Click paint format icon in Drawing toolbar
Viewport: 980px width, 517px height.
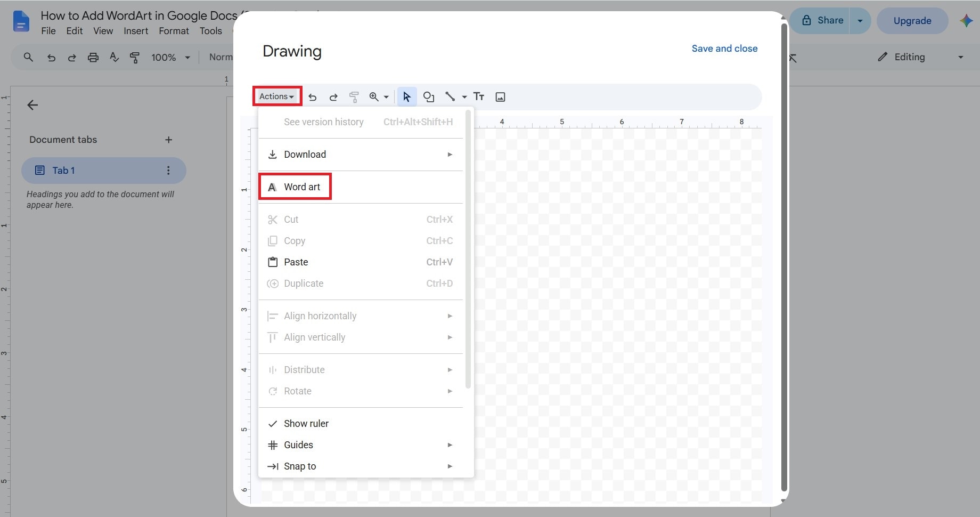(x=354, y=97)
